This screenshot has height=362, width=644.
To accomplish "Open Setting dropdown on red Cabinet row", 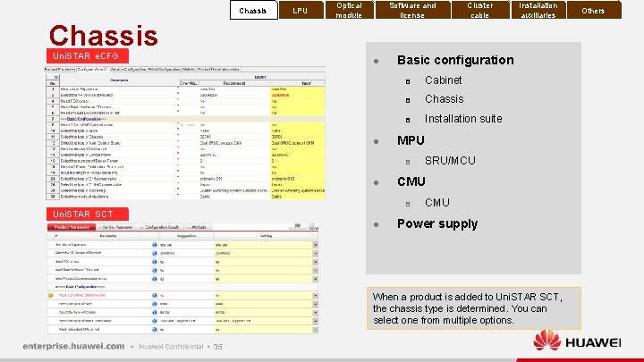I will (316, 296).
